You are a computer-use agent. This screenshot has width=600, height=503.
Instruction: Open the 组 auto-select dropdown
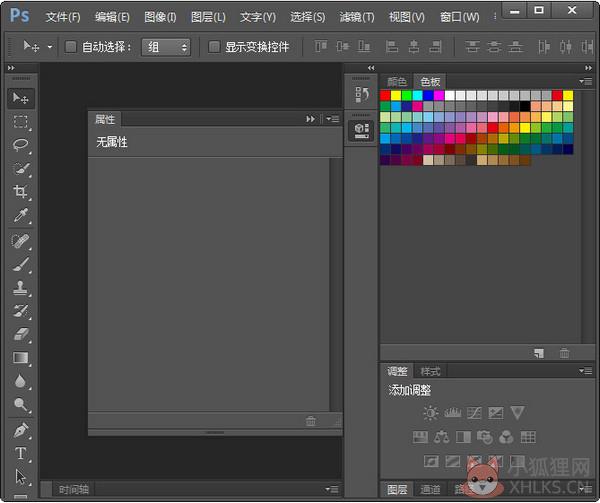click(x=166, y=47)
